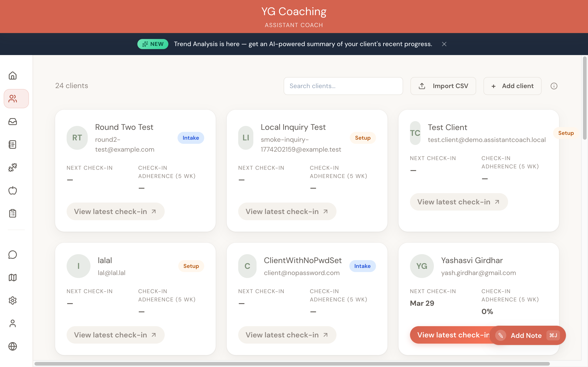Screen dimensions: 588x367
Task: Click inside the Search clients field
Action: click(x=343, y=86)
